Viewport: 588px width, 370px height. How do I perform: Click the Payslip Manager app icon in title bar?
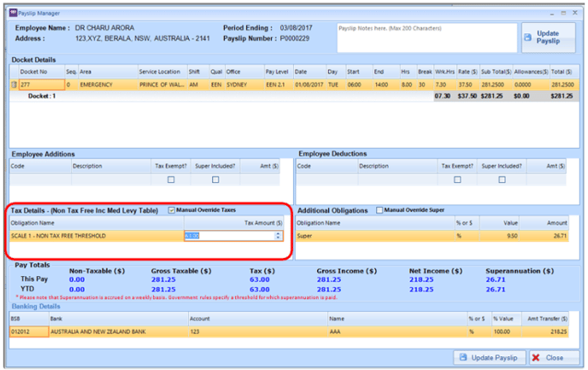[13, 13]
